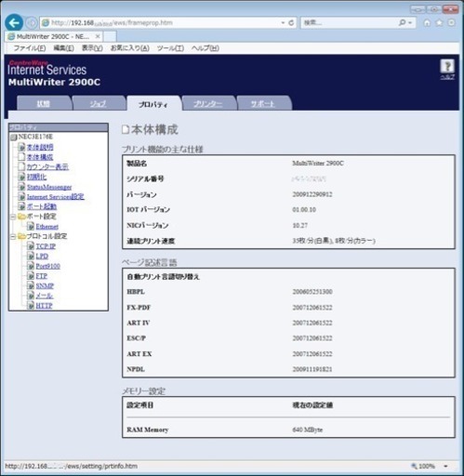Click the refresh icon in address bar

click(291, 23)
